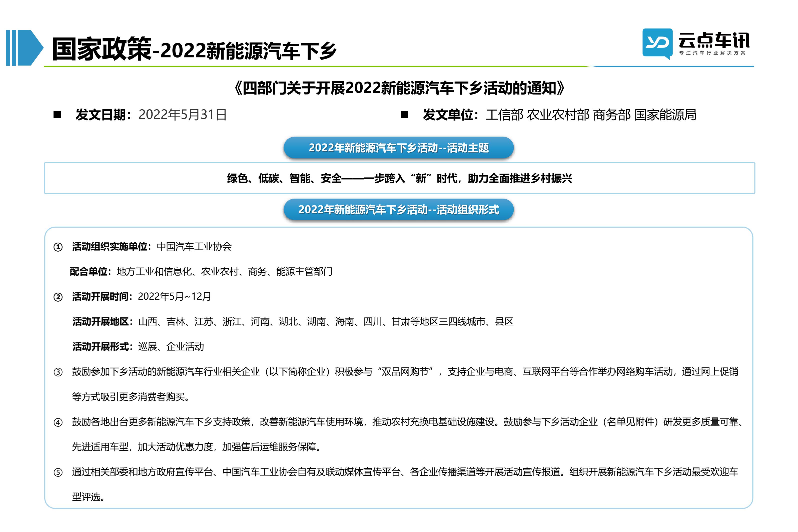Click the circled number ⑤ marker
The width and height of the screenshot is (798, 532).
click(58, 472)
